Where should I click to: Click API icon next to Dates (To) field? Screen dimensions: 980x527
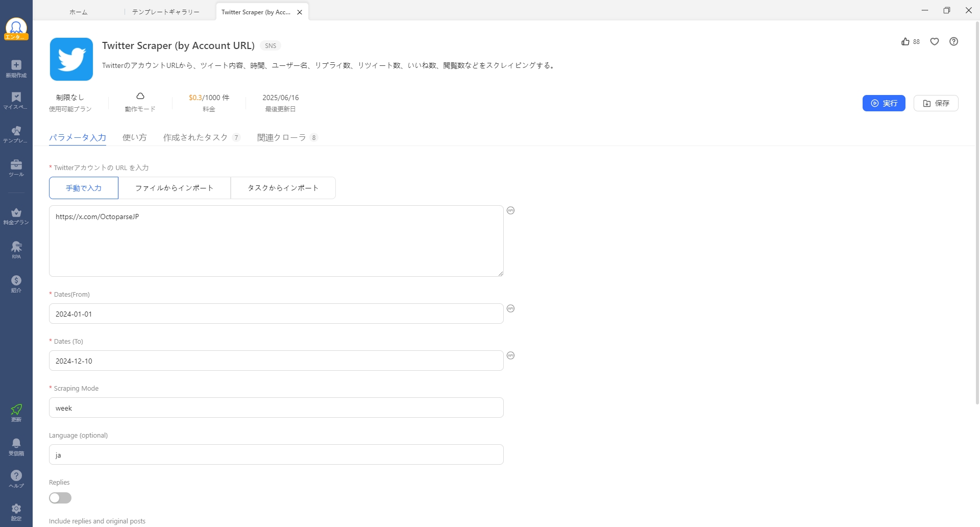click(511, 355)
